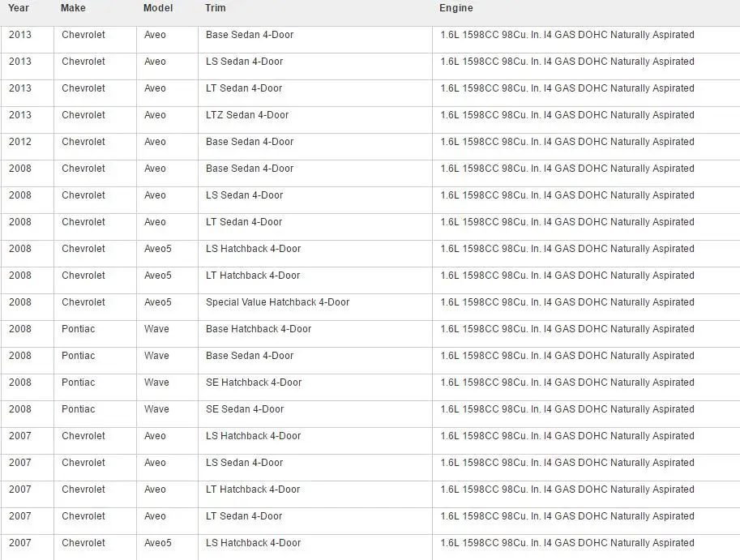Select the 2012 Base Sedan 4-Door trim cell
Screen dimensions: 740x560
[x=249, y=142]
